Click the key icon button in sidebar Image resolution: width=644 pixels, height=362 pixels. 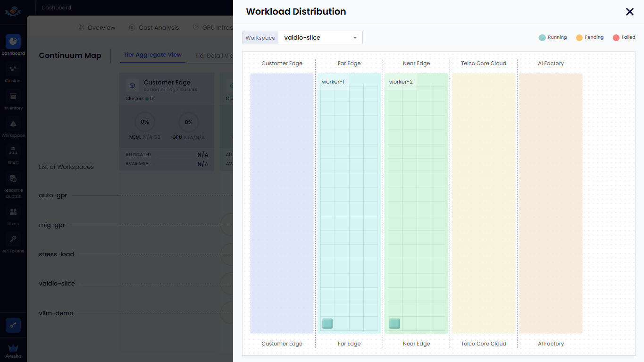[13, 325]
